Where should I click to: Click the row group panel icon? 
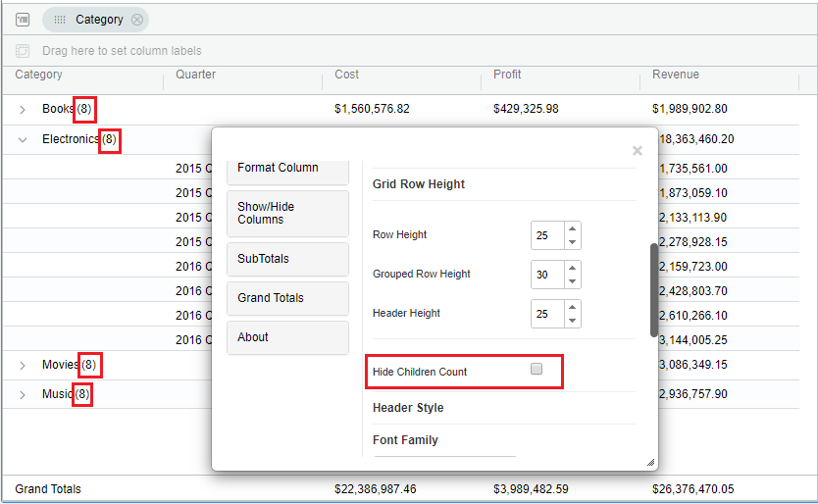point(23,20)
